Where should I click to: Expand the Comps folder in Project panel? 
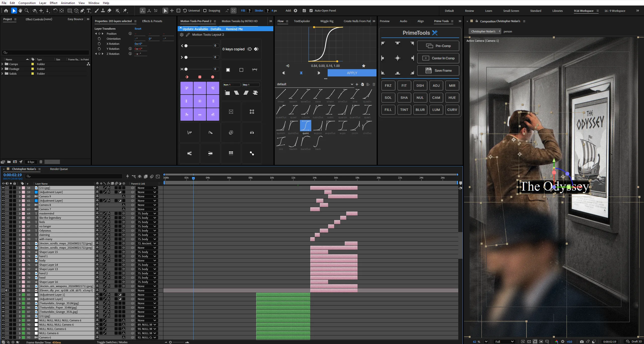2,64
